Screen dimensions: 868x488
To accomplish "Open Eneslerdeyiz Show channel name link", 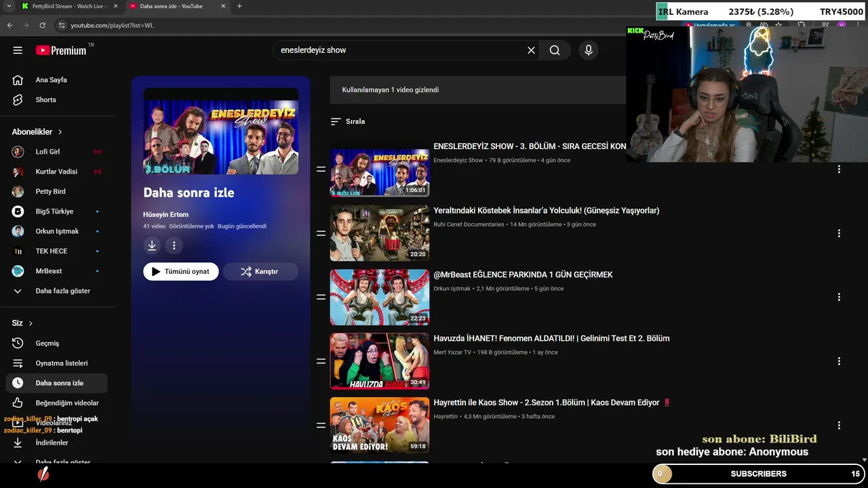I will click(458, 161).
